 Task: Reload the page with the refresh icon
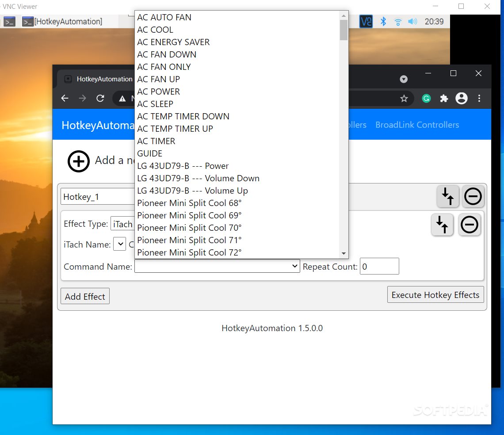click(100, 98)
